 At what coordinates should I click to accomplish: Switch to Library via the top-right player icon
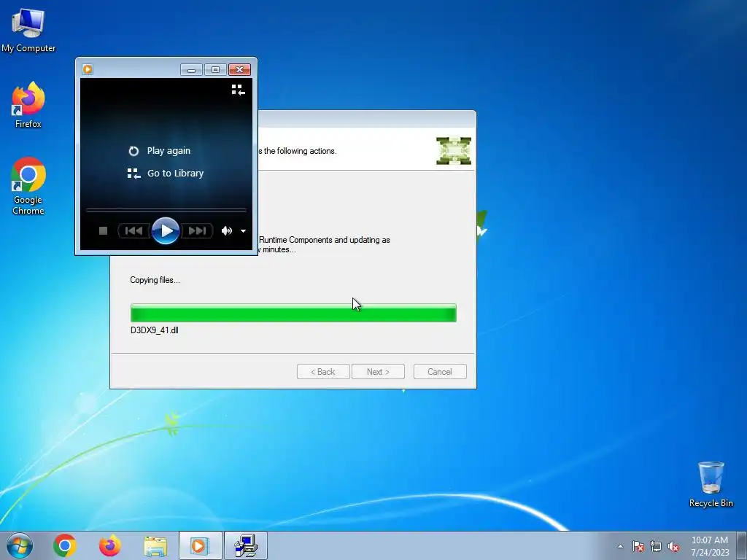click(x=239, y=90)
